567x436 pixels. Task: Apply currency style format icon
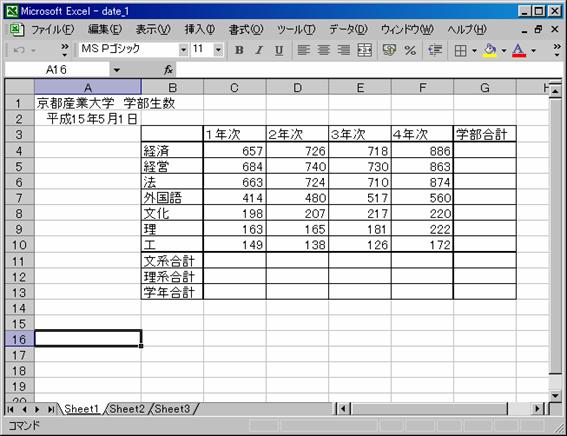point(389,50)
